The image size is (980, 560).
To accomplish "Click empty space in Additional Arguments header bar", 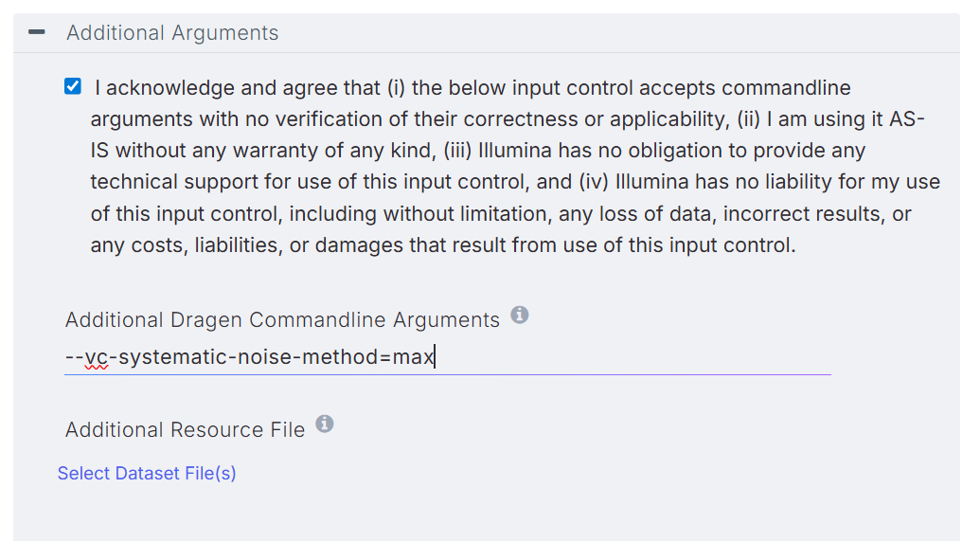I will click(615, 33).
